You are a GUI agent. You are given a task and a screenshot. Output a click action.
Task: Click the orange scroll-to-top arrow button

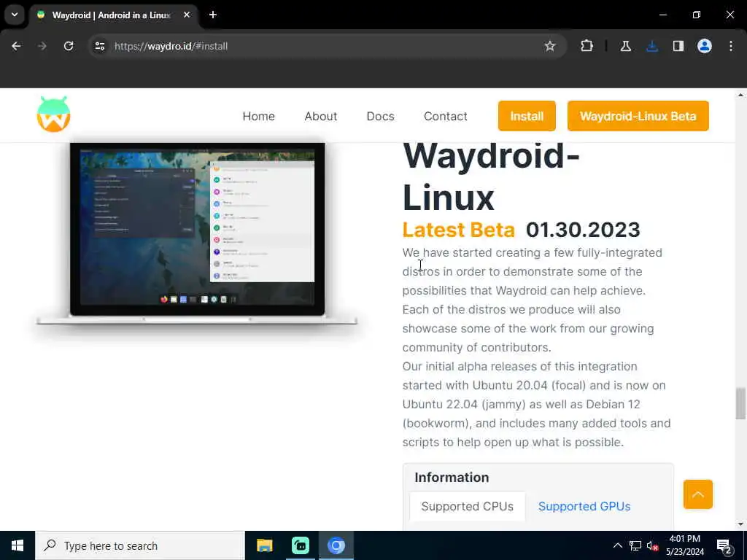click(698, 494)
